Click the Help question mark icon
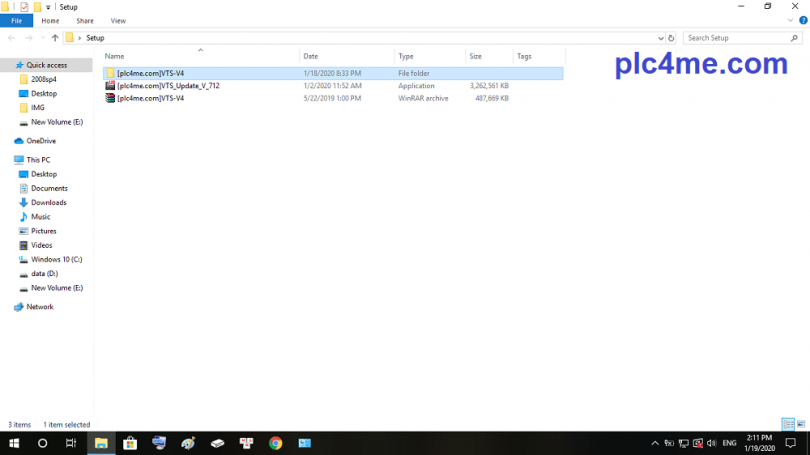This screenshot has height=455, width=810. pos(803,20)
